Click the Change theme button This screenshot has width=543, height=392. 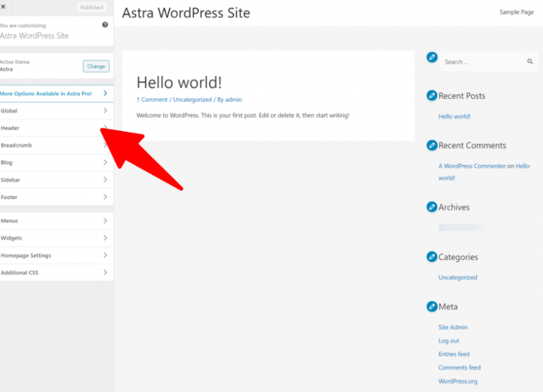point(96,66)
